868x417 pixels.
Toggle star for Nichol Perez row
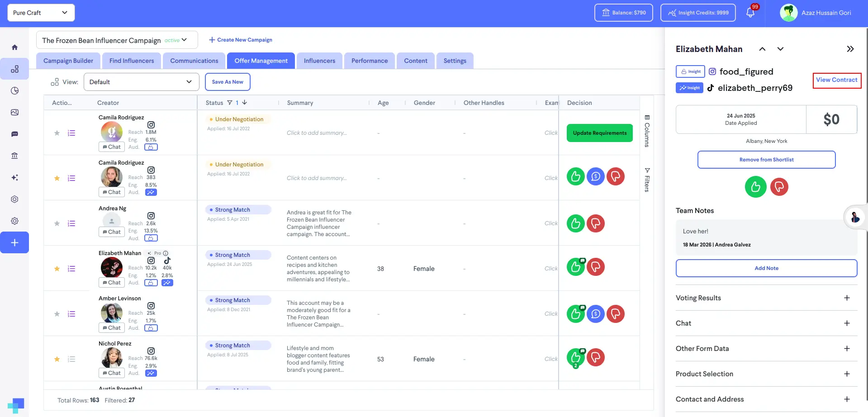click(x=57, y=359)
